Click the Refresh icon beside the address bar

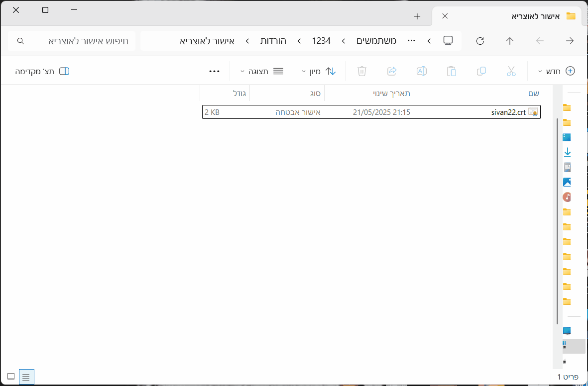(480, 41)
